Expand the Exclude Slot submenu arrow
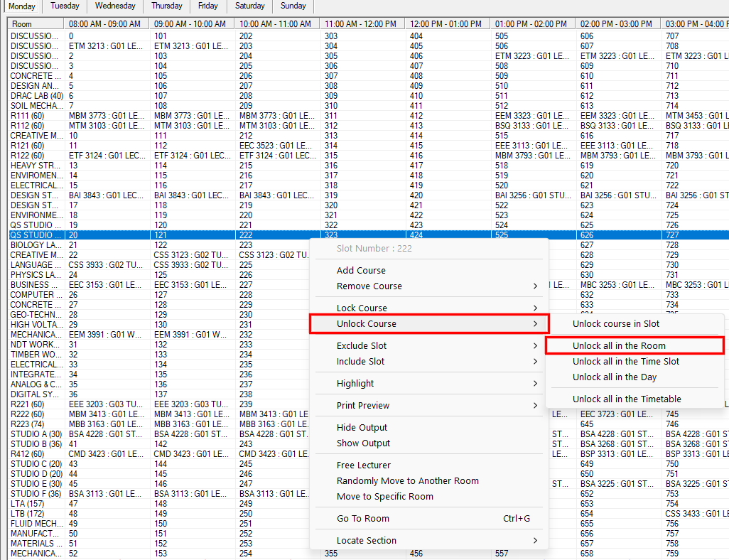Image resolution: width=729 pixels, height=560 pixels. pos(535,345)
